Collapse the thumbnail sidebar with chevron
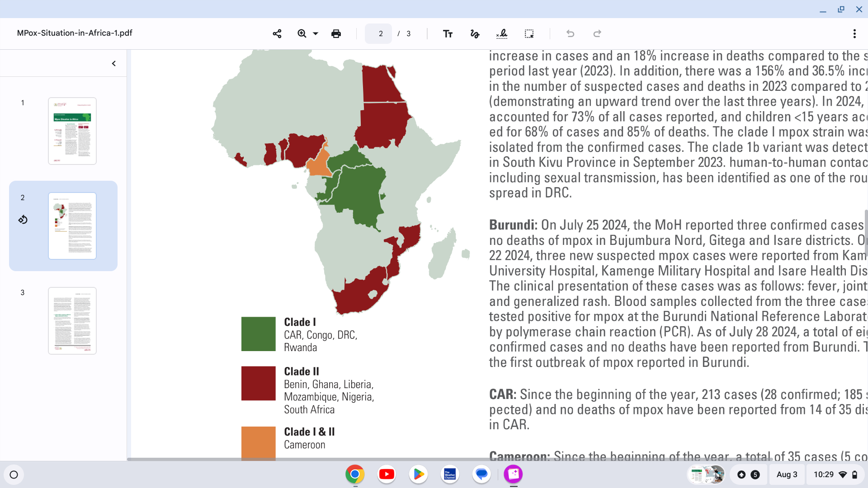Viewport: 868px width, 488px height. point(114,63)
